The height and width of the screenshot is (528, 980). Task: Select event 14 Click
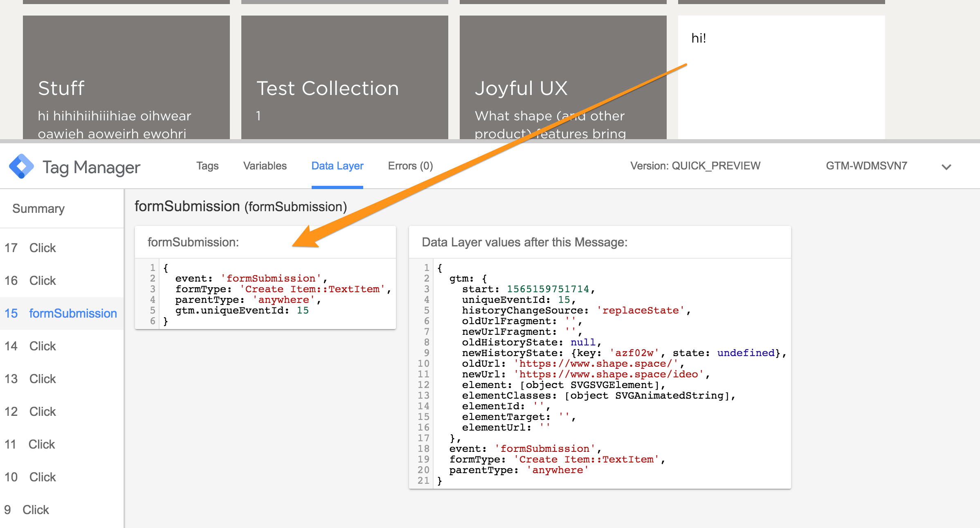pos(42,346)
